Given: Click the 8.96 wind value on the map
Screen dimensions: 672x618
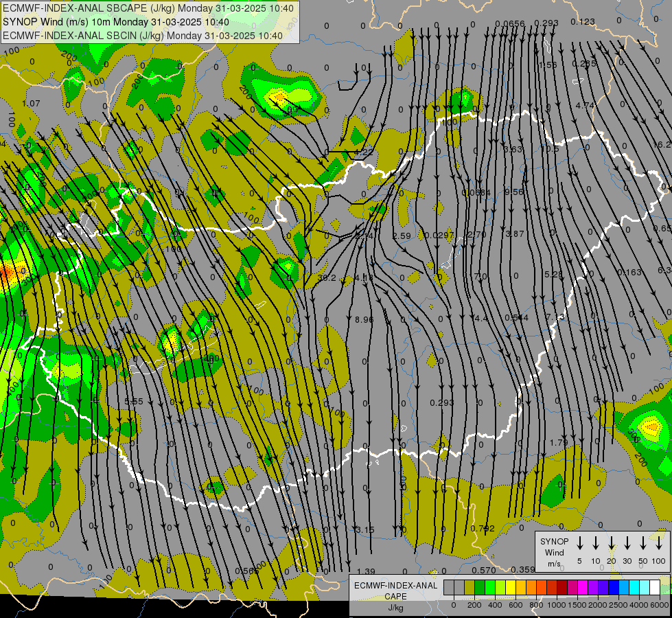Looking at the screenshot, I should click(364, 319).
